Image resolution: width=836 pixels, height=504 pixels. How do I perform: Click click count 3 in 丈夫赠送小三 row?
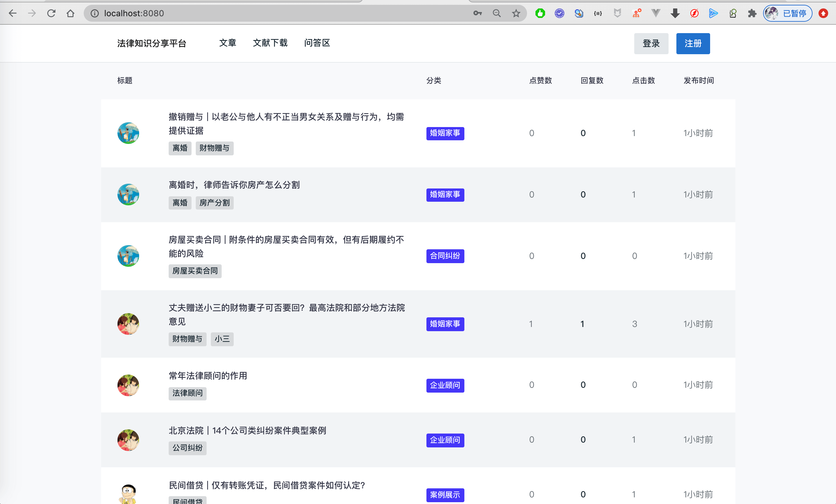click(635, 324)
